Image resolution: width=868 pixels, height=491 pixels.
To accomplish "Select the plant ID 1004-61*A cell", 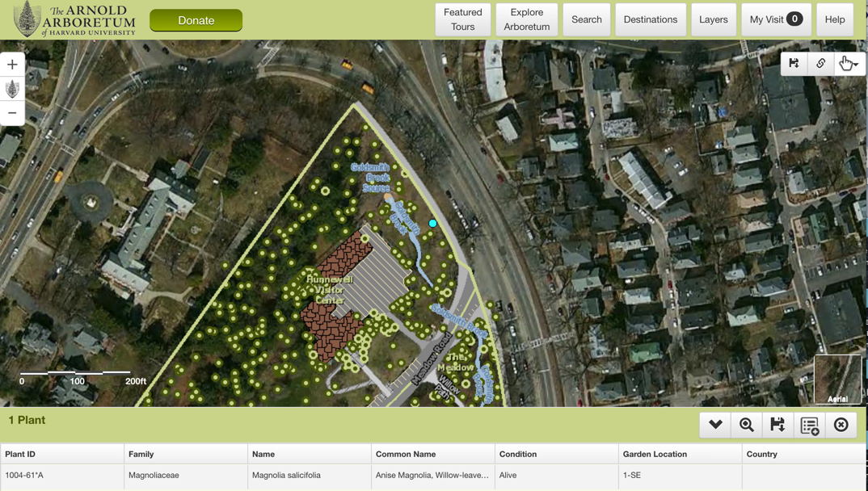I will (62, 475).
